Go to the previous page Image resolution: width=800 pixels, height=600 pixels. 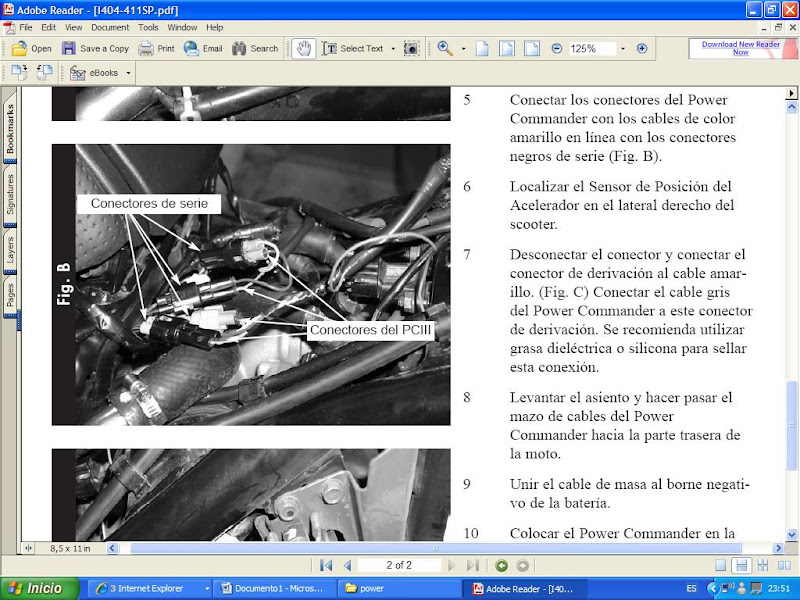coord(347,565)
